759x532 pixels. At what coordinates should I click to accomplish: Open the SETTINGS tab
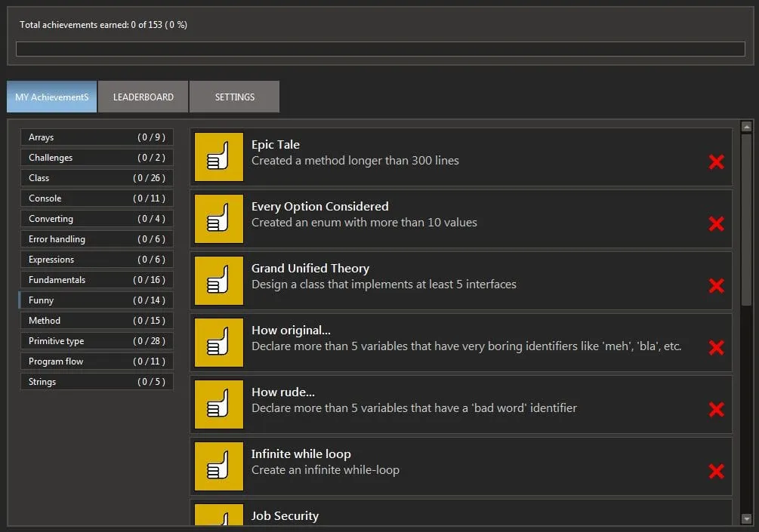235,97
